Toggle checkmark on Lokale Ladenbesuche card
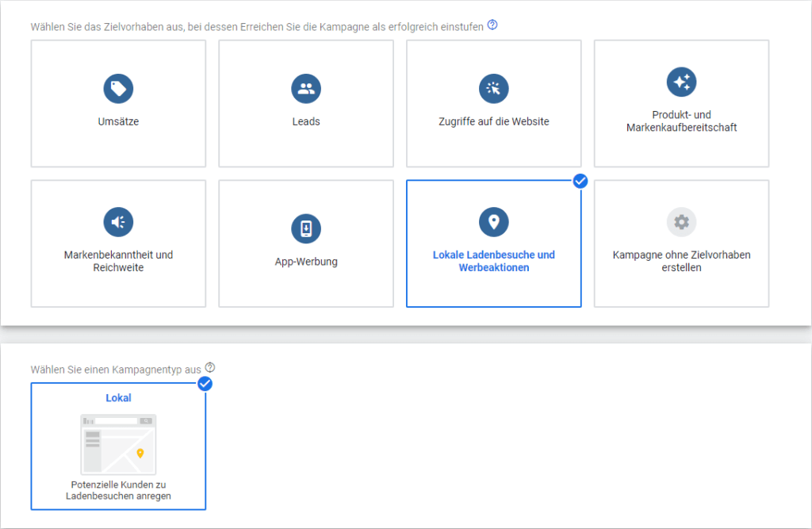This screenshot has height=529, width=812. click(x=580, y=182)
